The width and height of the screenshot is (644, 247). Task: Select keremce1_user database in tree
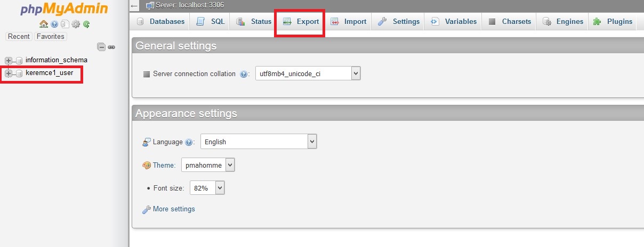click(50, 73)
